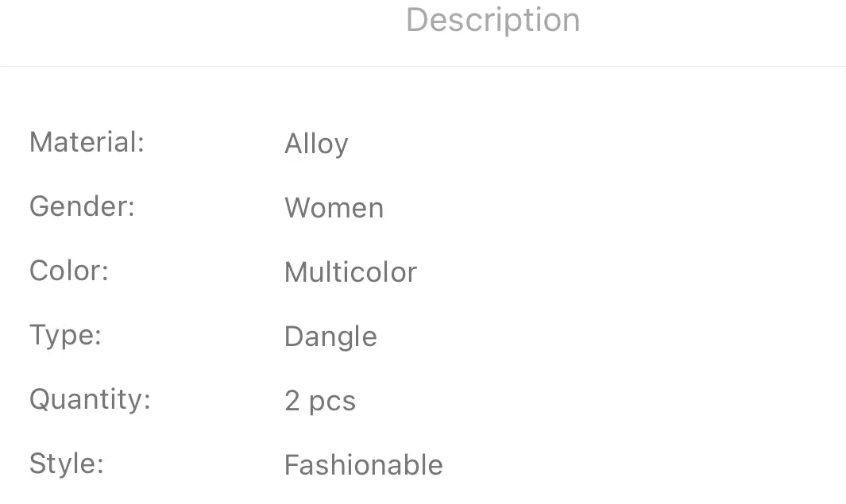
Task: Tap the Style row
Action: pos(423,464)
